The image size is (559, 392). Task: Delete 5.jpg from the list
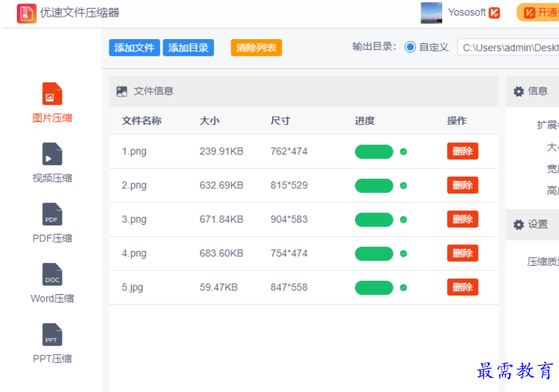click(462, 287)
